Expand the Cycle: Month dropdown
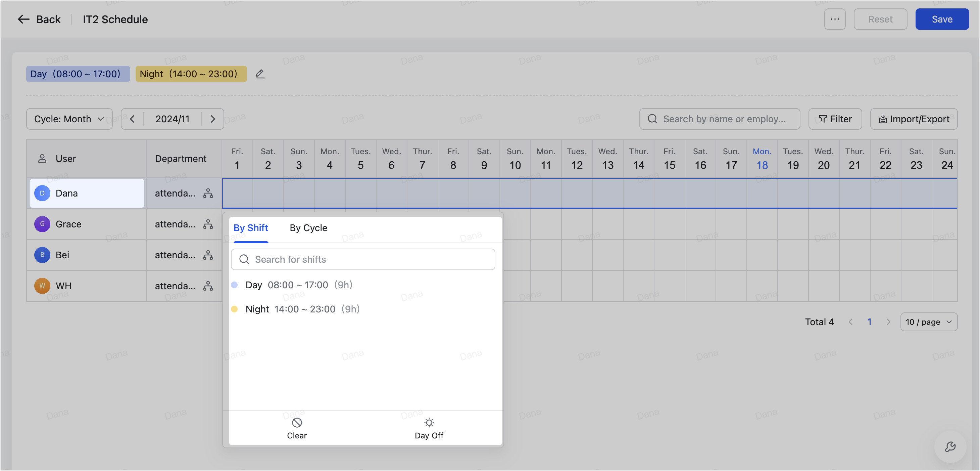Image resolution: width=980 pixels, height=471 pixels. click(x=69, y=119)
